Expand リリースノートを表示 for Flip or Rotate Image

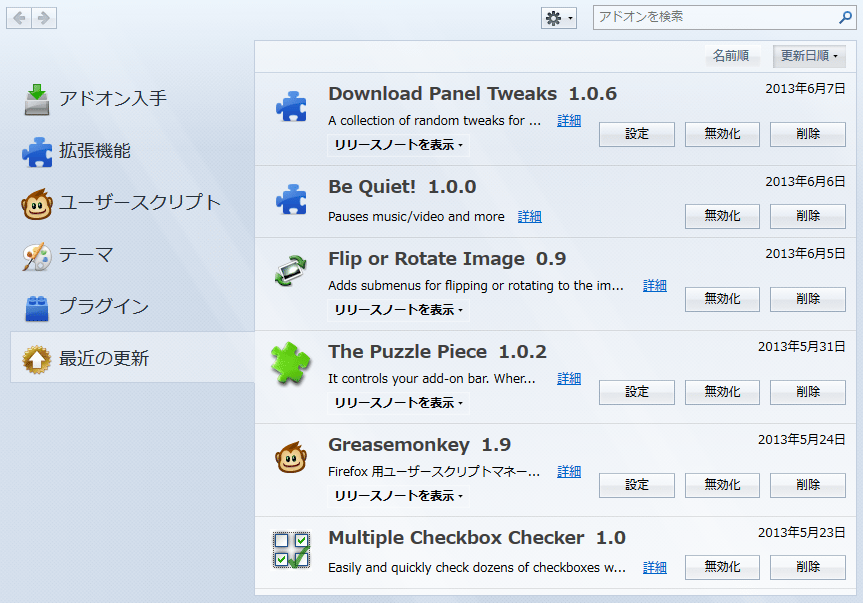click(398, 310)
